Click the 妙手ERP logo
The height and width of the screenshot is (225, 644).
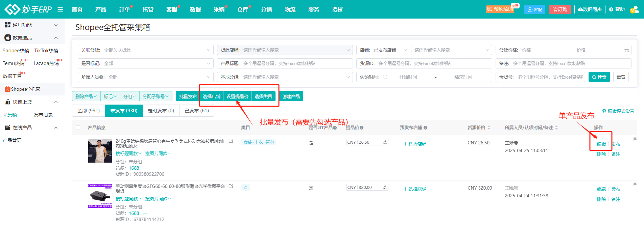pos(28,9)
